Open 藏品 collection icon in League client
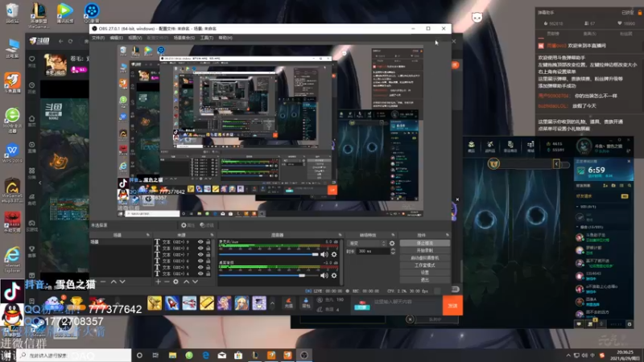 tap(472, 146)
